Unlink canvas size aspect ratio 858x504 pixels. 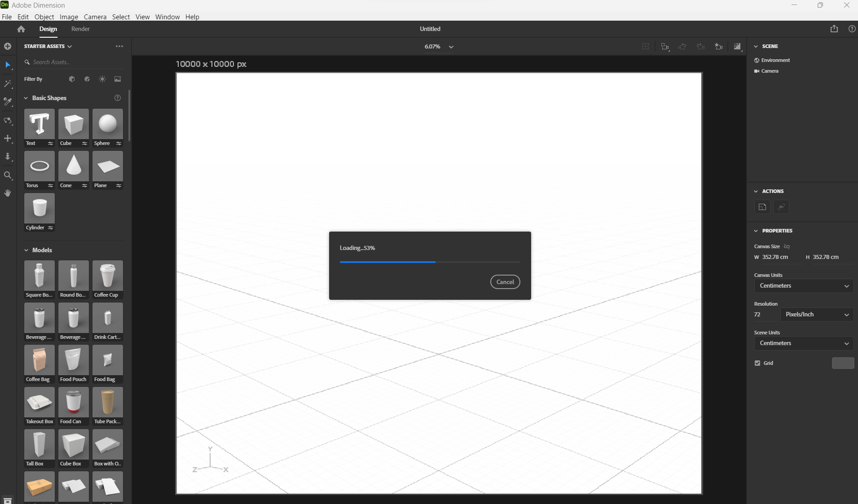(786, 246)
